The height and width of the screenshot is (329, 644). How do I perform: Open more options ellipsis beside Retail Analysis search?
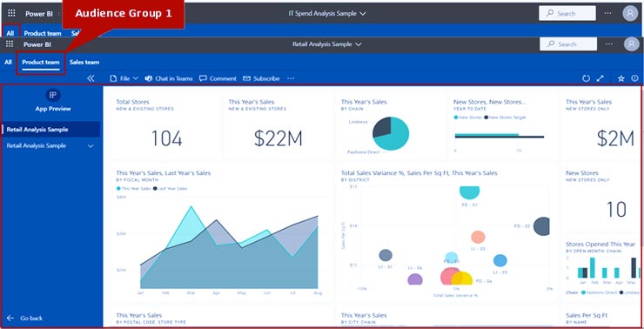click(609, 44)
